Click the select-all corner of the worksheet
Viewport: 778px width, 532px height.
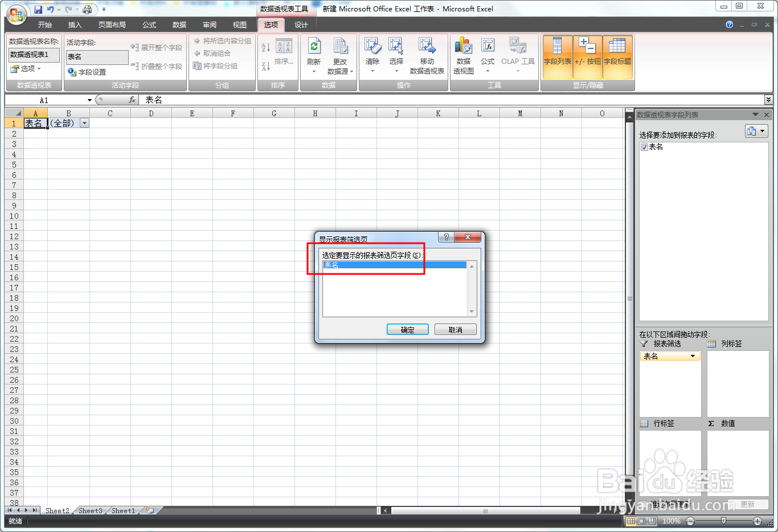14,113
